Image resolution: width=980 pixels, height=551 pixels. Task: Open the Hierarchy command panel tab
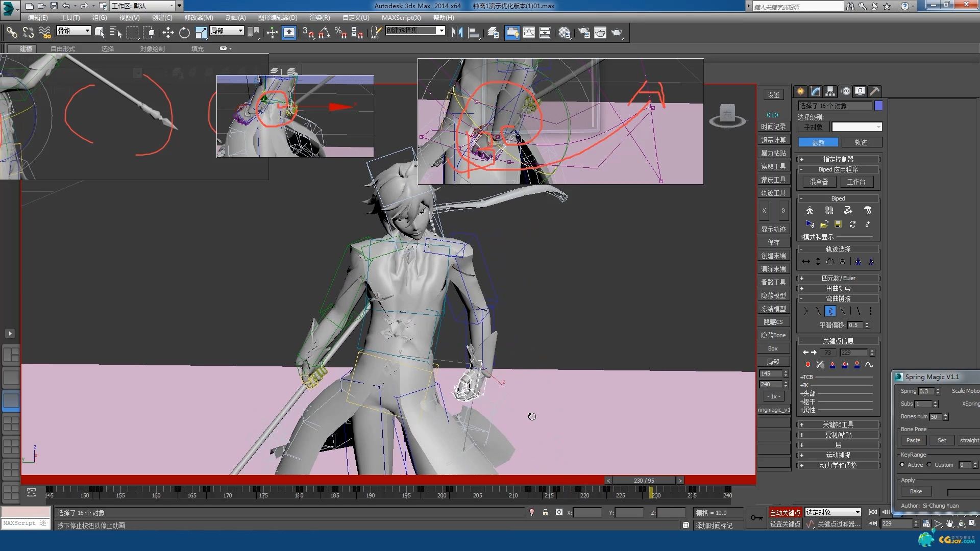pyautogui.click(x=830, y=91)
